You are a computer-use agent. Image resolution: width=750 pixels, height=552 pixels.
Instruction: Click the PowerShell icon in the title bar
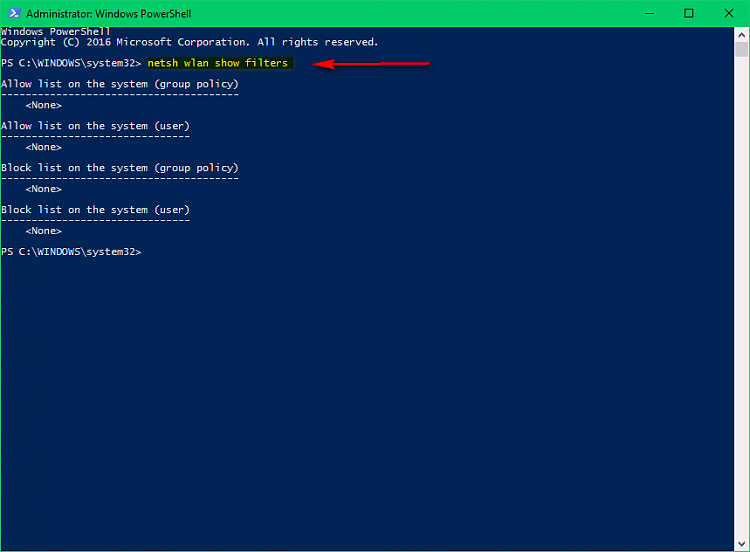pyautogui.click(x=12, y=14)
